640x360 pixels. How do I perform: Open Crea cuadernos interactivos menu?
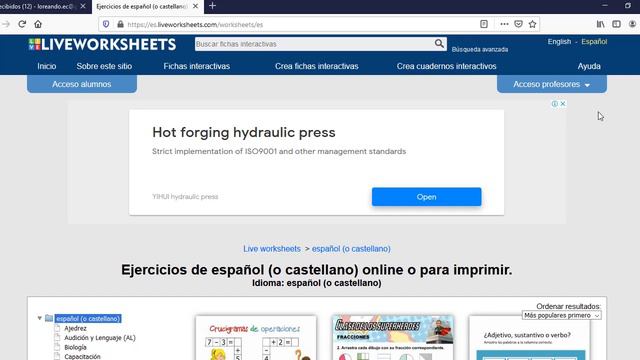tap(447, 66)
